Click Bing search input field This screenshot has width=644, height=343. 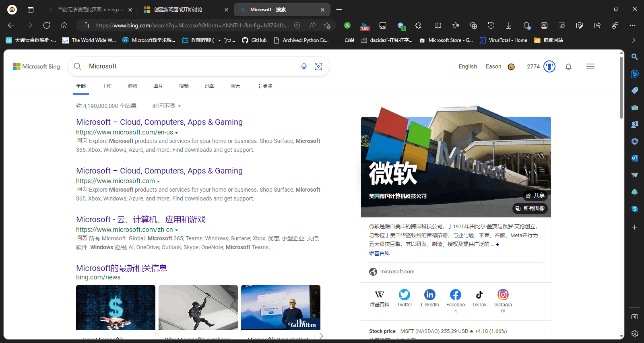[191, 66]
